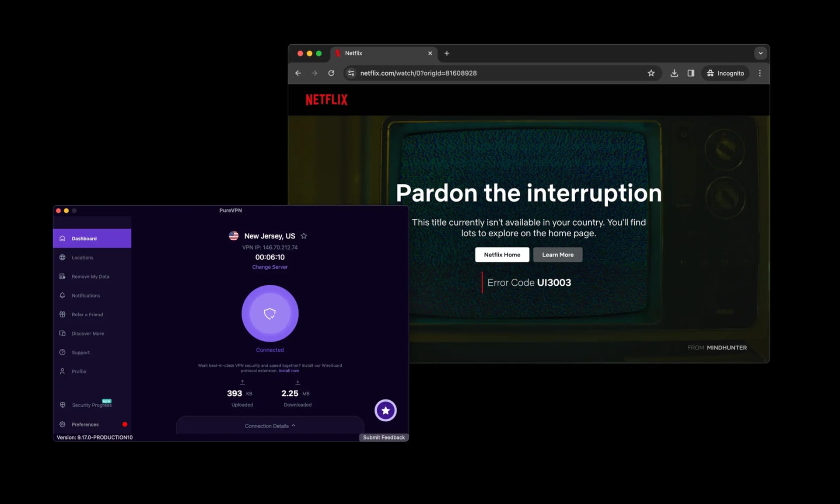Click Netflix Home button on error page
This screenshot has width=840, height=504.
click(502, 254)
